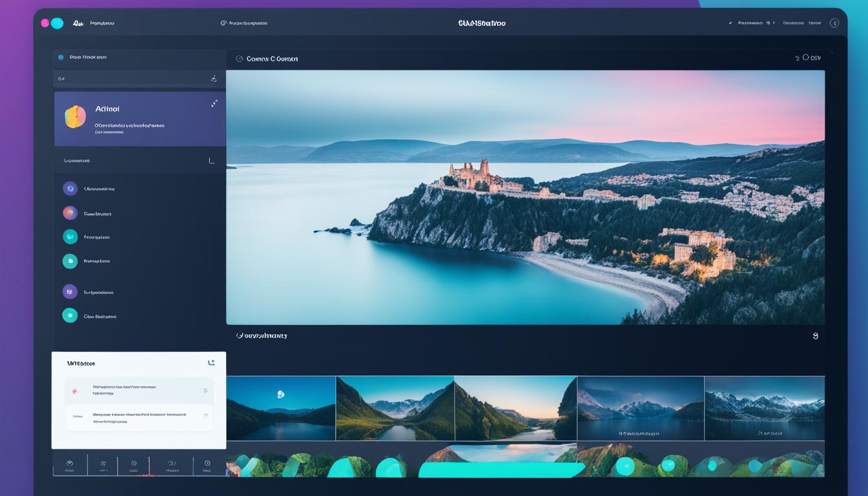The height and width of the screenshot is (496, 868).
Task: Select the second thumbnail with green mountain valley
Action: click(395, 408)
